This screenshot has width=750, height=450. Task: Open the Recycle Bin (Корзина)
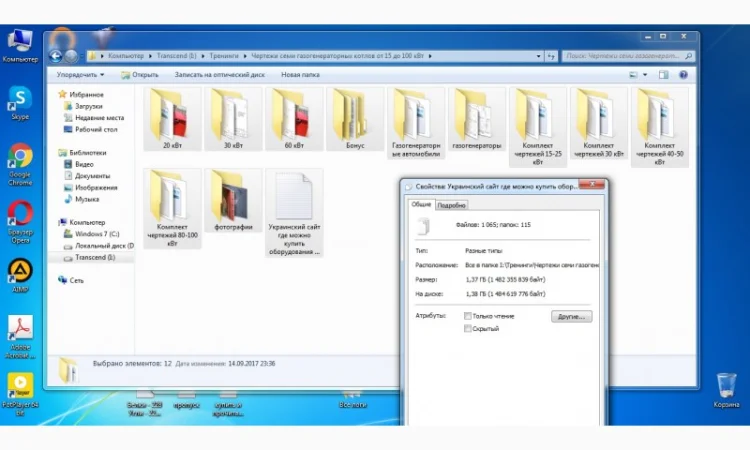coord(727,387)
